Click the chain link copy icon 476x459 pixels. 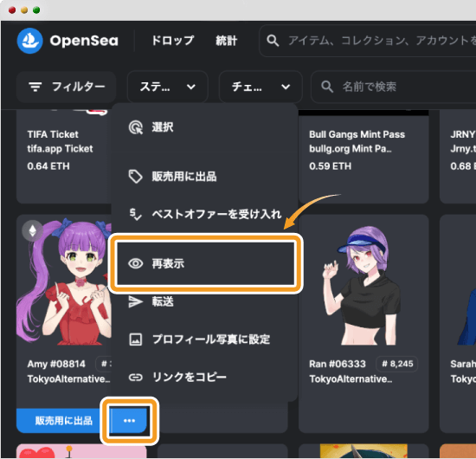(x=135, y=378)
